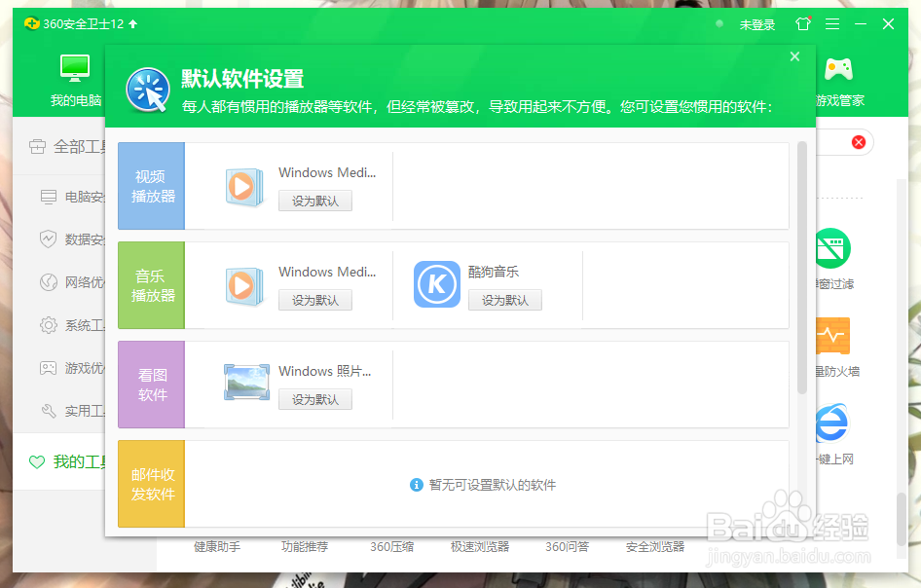The image size is (921, 588).
Task: Click the Windows Media Player icon under 视频播放器
Action: 245,185
